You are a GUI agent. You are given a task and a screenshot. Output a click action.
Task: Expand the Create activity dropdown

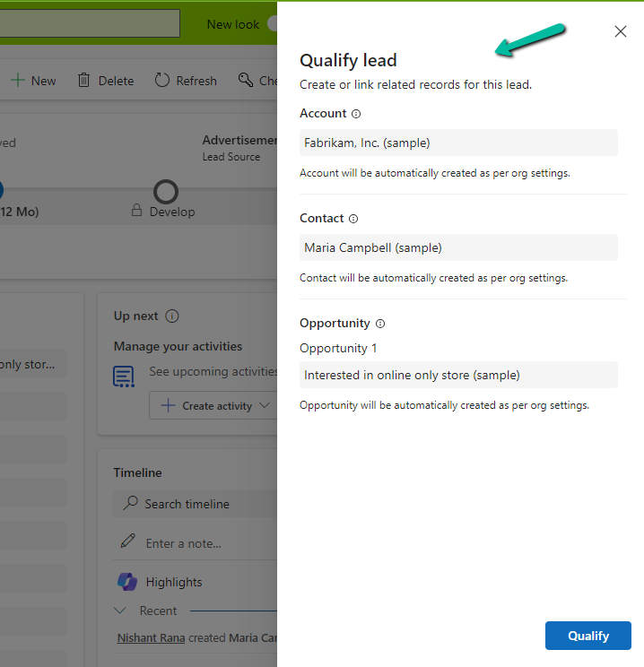pos(264,406)
